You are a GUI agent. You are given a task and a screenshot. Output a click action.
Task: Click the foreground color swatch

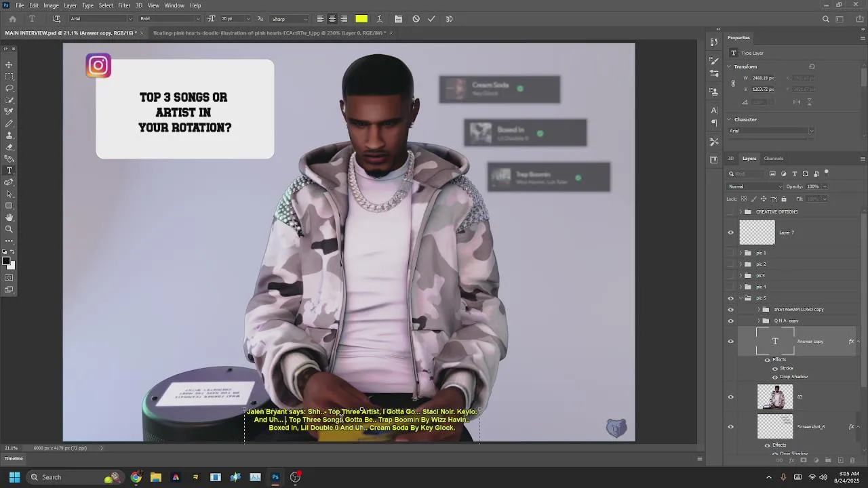click(6, 262)
